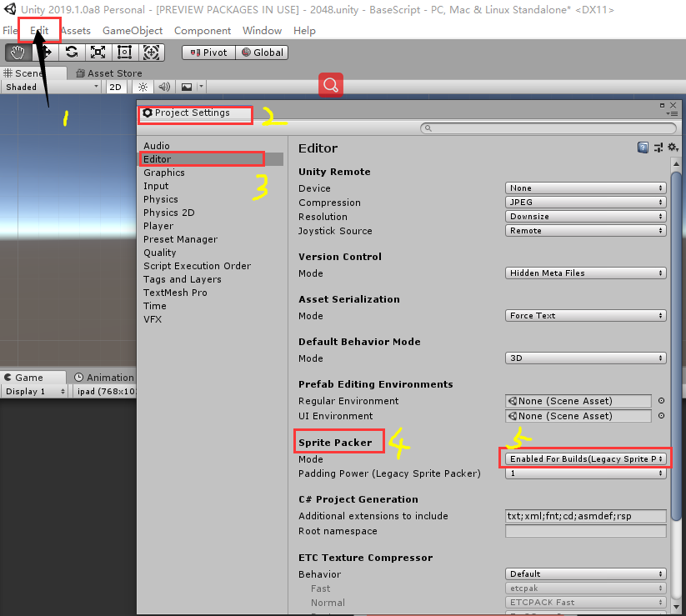Open Sprite Packer Mode dropdown

coord(585,458)
